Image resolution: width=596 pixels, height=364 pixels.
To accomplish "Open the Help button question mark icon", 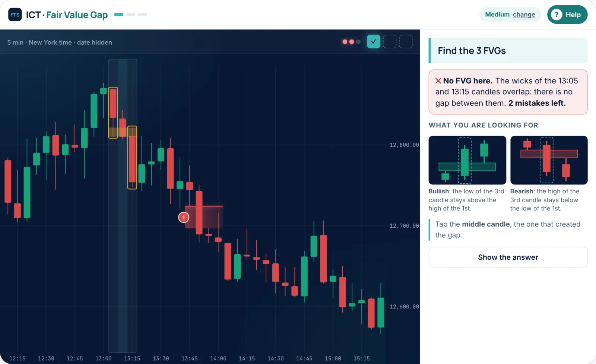I will coord(556,15).
